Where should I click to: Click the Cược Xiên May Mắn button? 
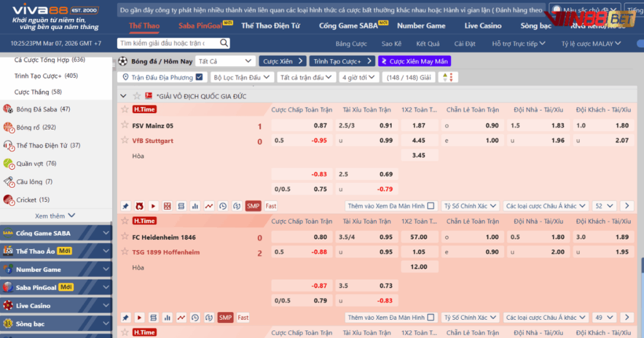(x=414, y=61)
